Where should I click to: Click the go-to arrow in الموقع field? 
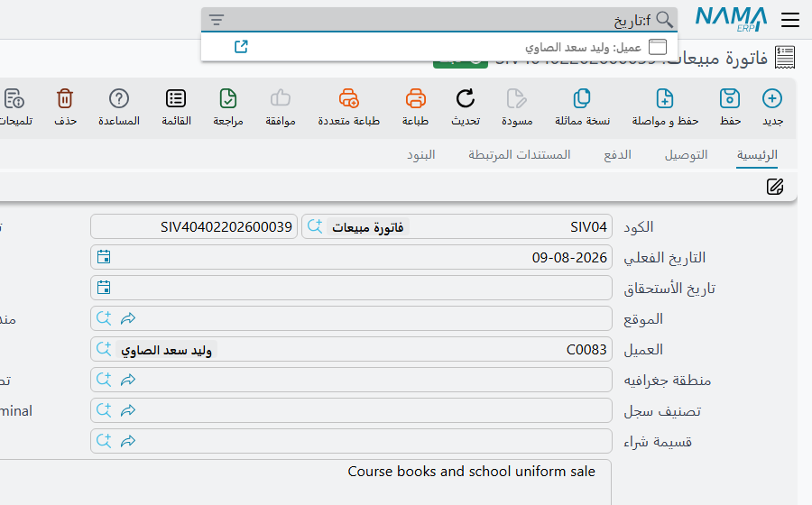[128, 318]
